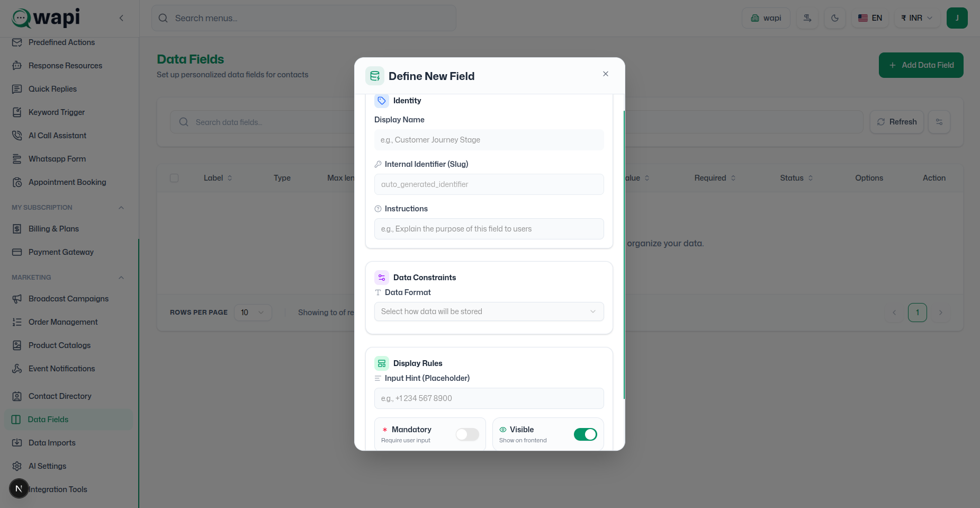Click Event Notifications icon
980x508 pixels.
click(17, 369)
